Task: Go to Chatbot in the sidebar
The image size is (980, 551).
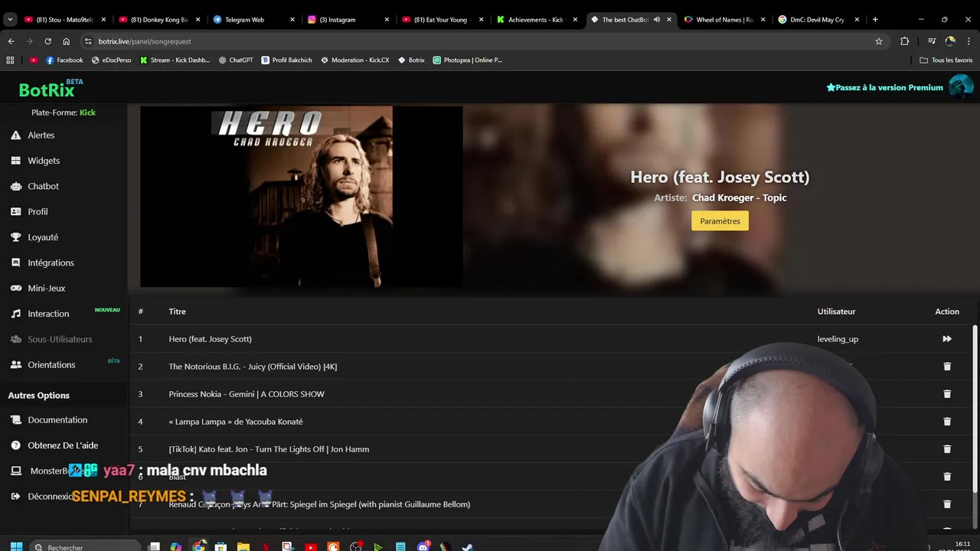Action: [x=43, y=186]
